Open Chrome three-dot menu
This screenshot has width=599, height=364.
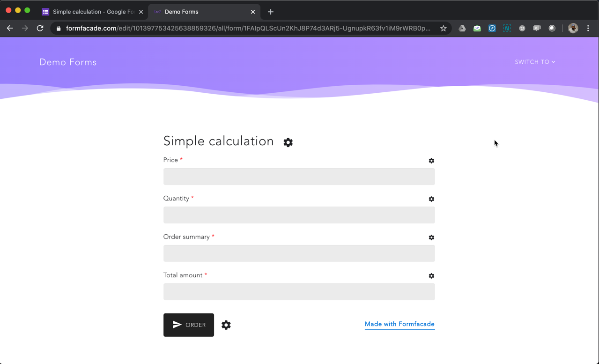pyautogui.click(x=588, y=29)
